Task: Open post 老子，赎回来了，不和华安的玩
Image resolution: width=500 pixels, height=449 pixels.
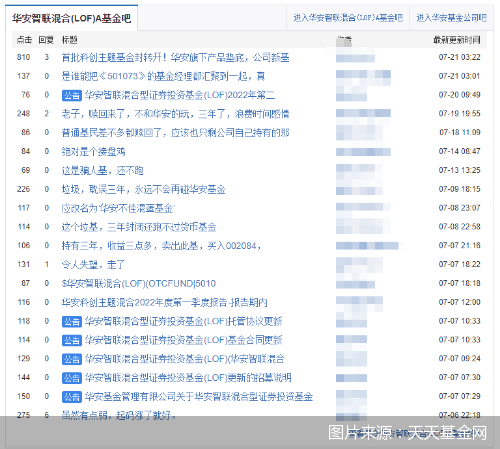Action: tap(175, 114)
